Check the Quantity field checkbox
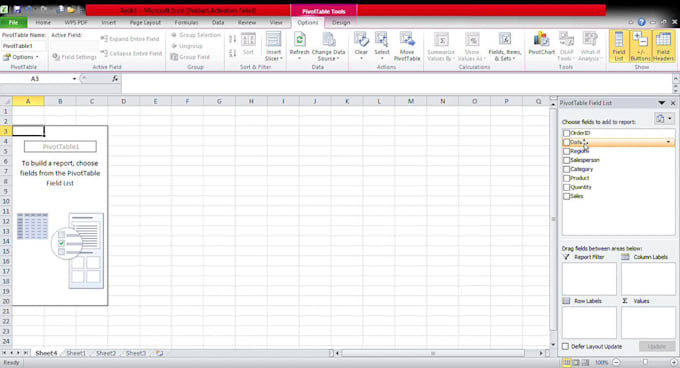 click(x=566, y=187)
